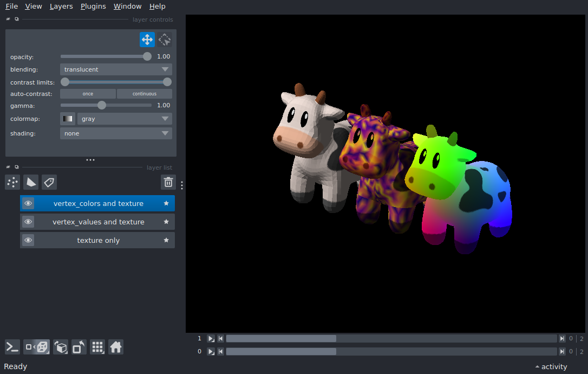Open the shading dropdown

tap(116, 133)
